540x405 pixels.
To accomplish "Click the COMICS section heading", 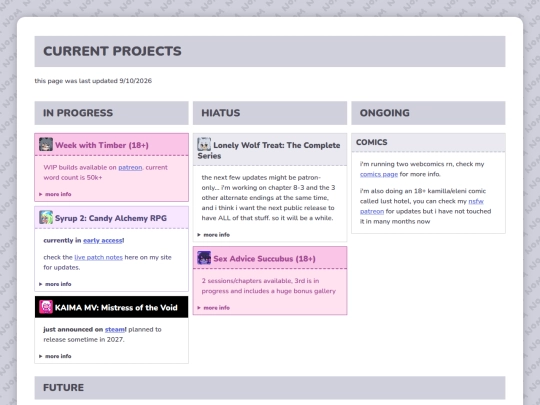I will point(372,142).
